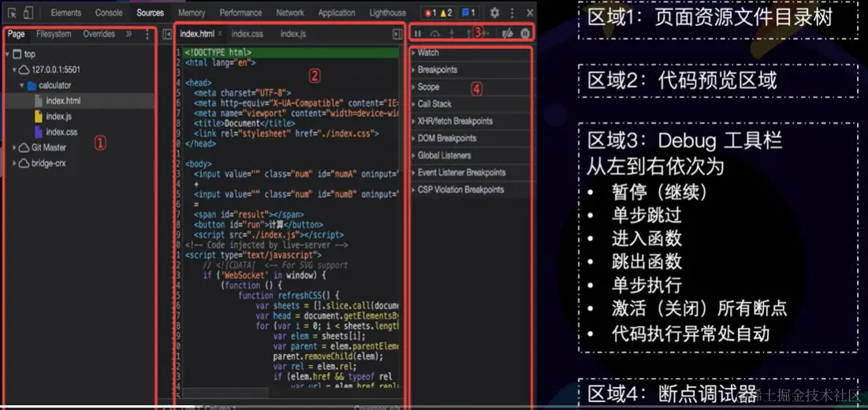Step into next function call
868x410 pixels.
[452, 34]
